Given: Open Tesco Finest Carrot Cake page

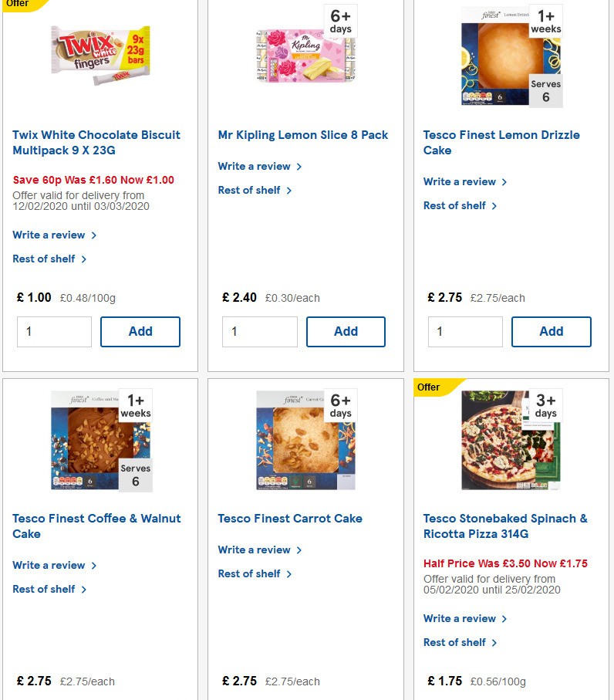Looking at the screenshot, I should 290,519.
